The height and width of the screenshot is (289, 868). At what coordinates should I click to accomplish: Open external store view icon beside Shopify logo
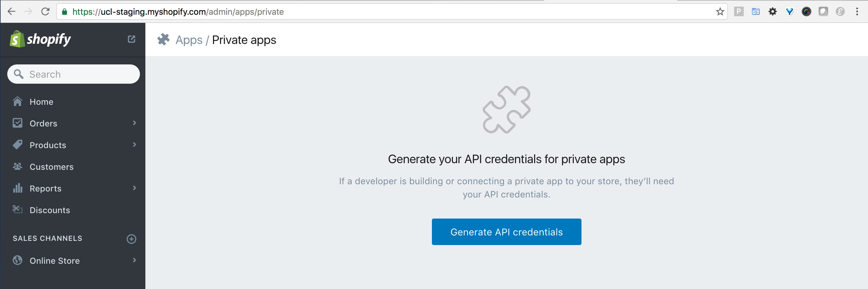[x=131, y=39]
